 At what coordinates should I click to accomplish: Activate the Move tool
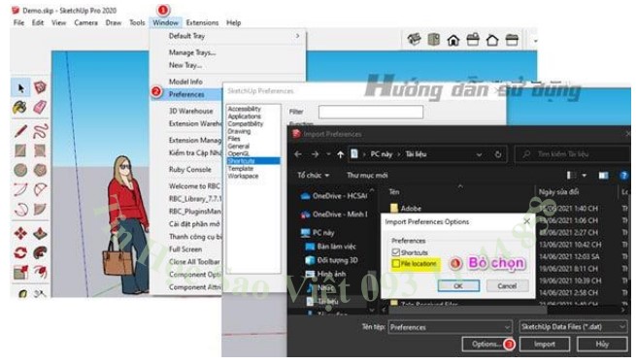pos(20,233)
